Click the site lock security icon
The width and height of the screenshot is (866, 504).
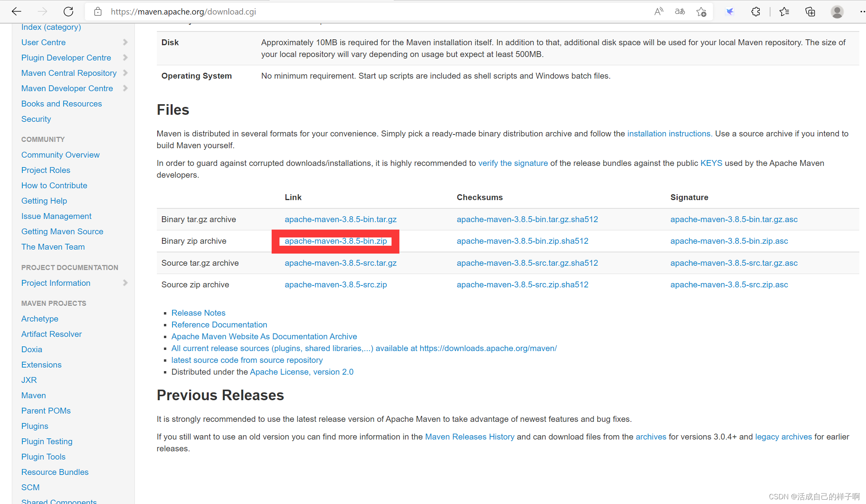click(98, 11)
